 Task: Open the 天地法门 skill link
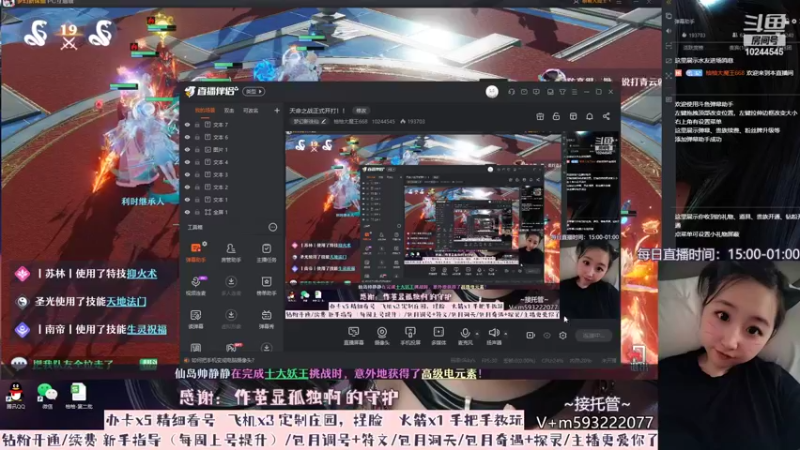(126, 302)
